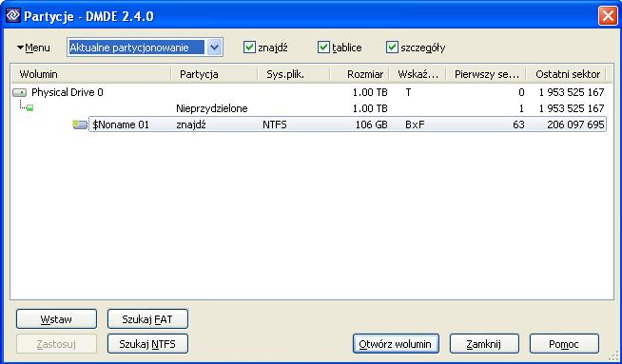Click last sector value 206 097 695
The image size is (622, 364).
tap(575, 125)
